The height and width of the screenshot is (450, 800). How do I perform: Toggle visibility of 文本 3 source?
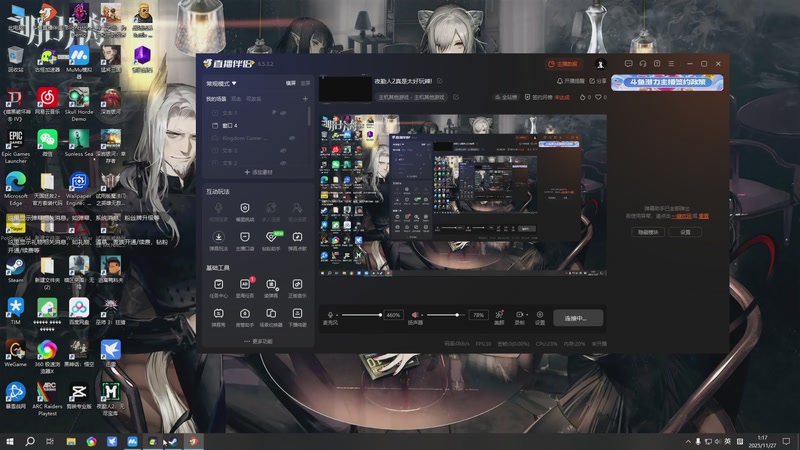(283, 151)
